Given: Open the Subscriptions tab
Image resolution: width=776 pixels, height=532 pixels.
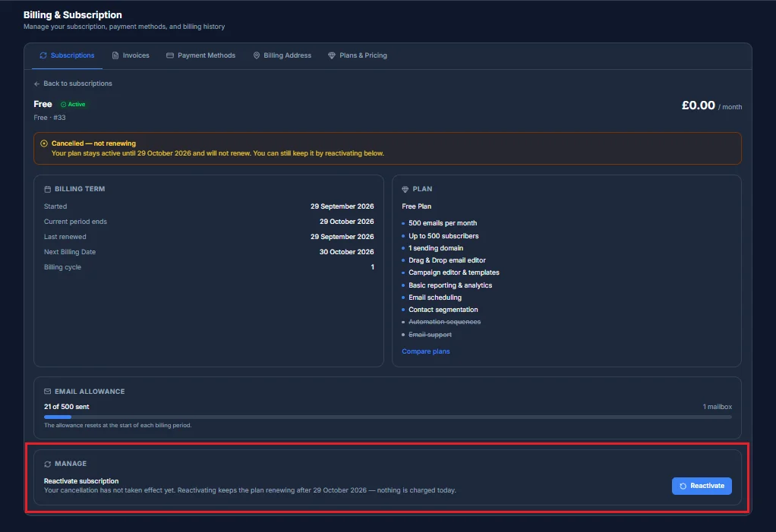Looking at the screenshot, I should point(67,55).
